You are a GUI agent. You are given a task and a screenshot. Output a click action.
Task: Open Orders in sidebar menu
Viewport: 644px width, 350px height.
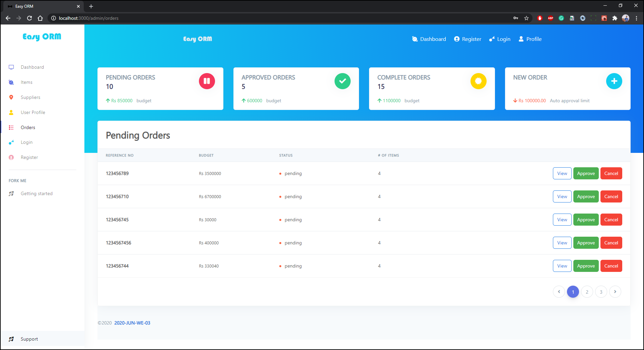coord(28,127)
